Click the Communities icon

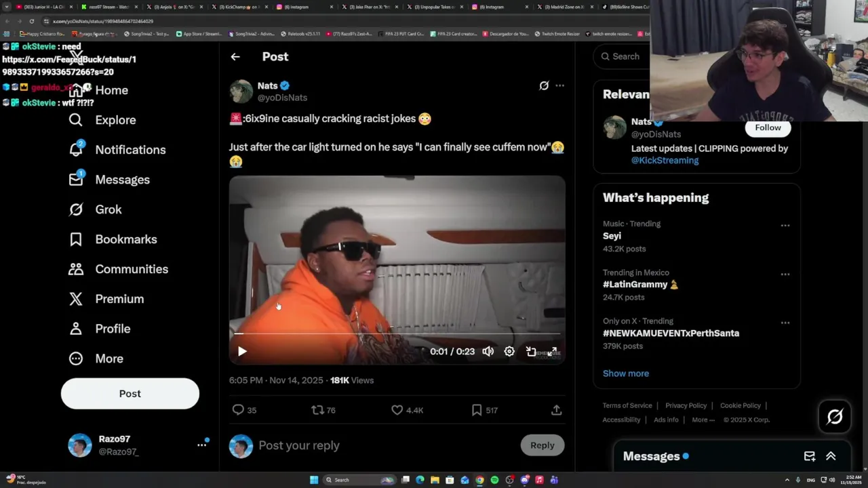point(76,269)
